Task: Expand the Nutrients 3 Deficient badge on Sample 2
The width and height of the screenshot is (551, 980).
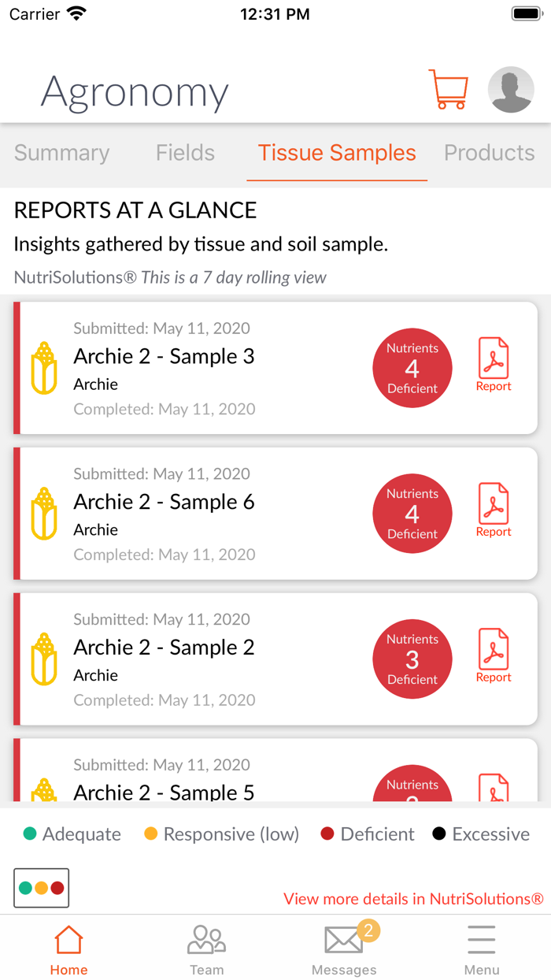Action: 412,659
